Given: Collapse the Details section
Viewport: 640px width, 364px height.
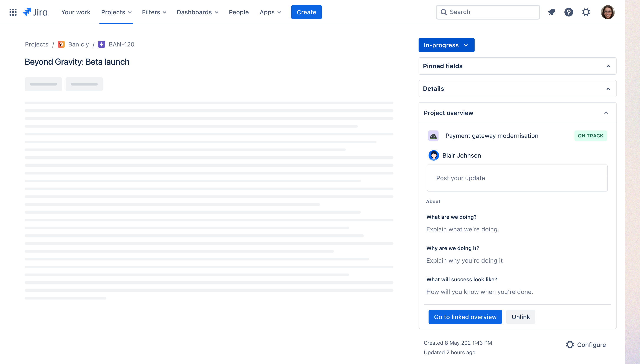Looking at the screenshot, I should coord(608,89).
